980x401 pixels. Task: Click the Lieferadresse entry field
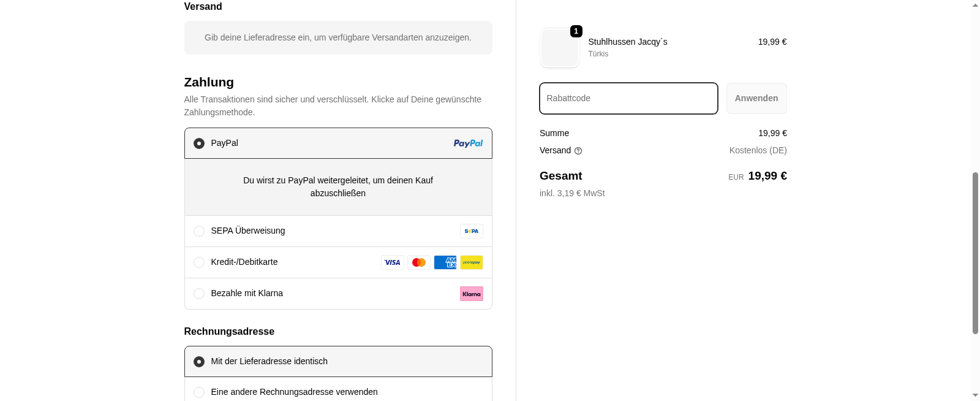pyautogui.click(x=338, y=37)
